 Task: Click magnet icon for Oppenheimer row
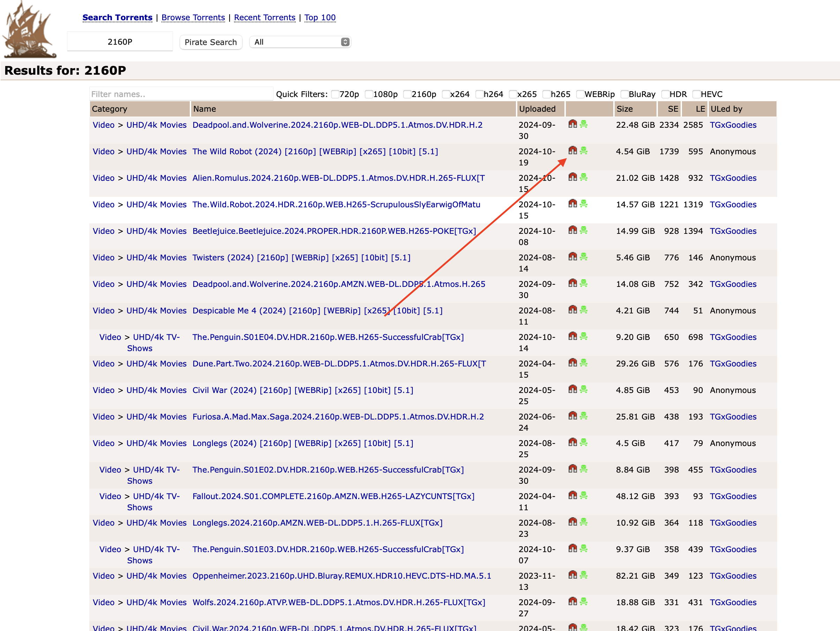(x=573, y=575)
